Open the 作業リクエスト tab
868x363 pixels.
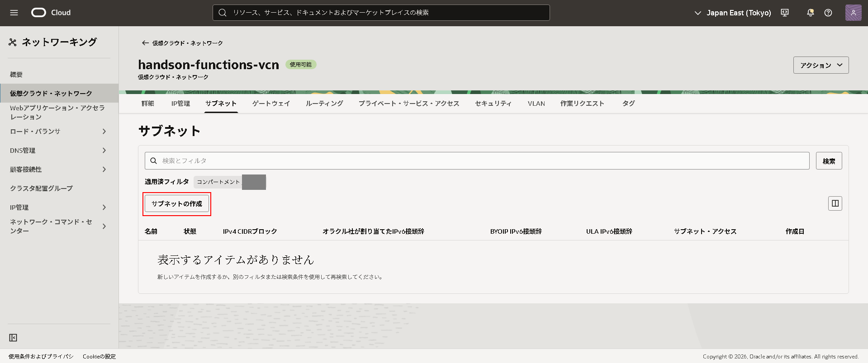(582, 104)
